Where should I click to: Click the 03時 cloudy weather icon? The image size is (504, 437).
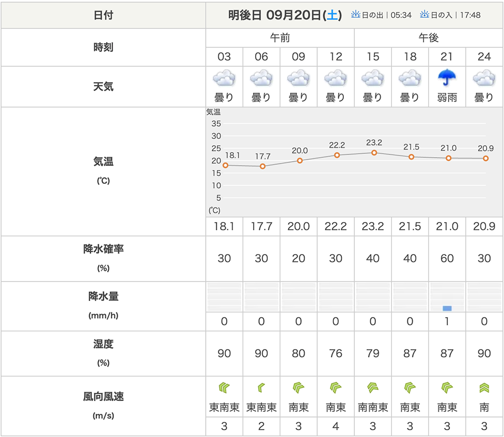(x=224, y=80)
